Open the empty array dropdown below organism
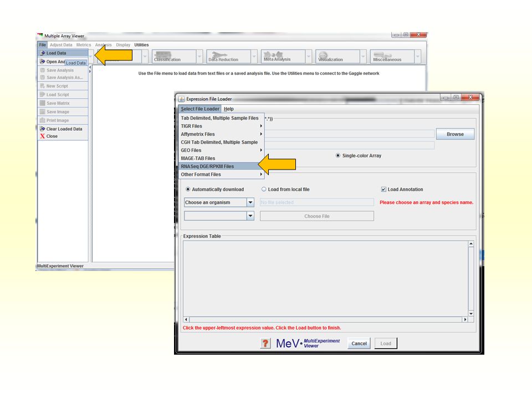The width and height of the screenshot is (532, 399). pos(250,216)
